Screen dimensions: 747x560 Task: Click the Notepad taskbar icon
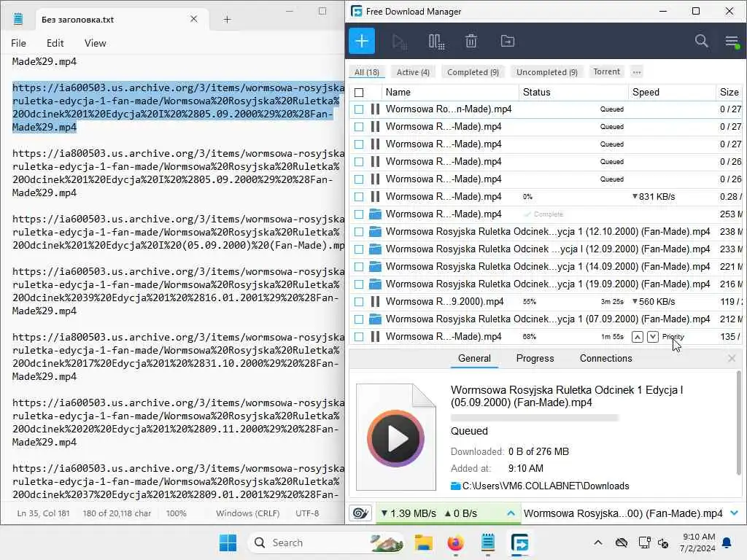[487, 542]
